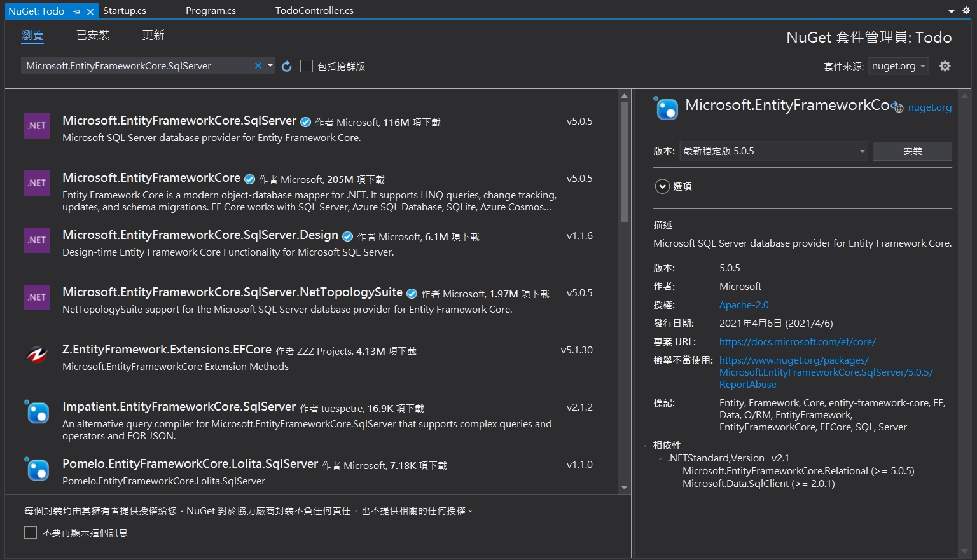Select the Microsoft.EntityFrameworkCore package title
The image size is (977, 560).
tap(151, 178)
